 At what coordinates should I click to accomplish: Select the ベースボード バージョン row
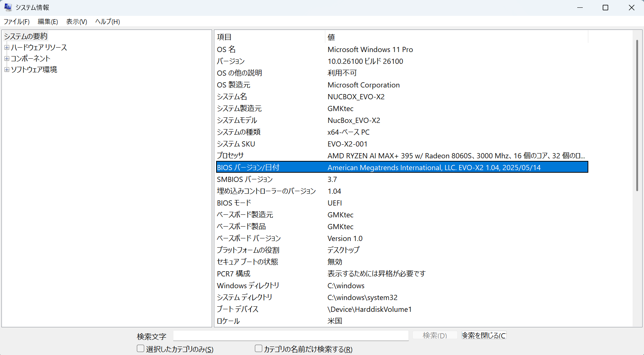(402, 238)
